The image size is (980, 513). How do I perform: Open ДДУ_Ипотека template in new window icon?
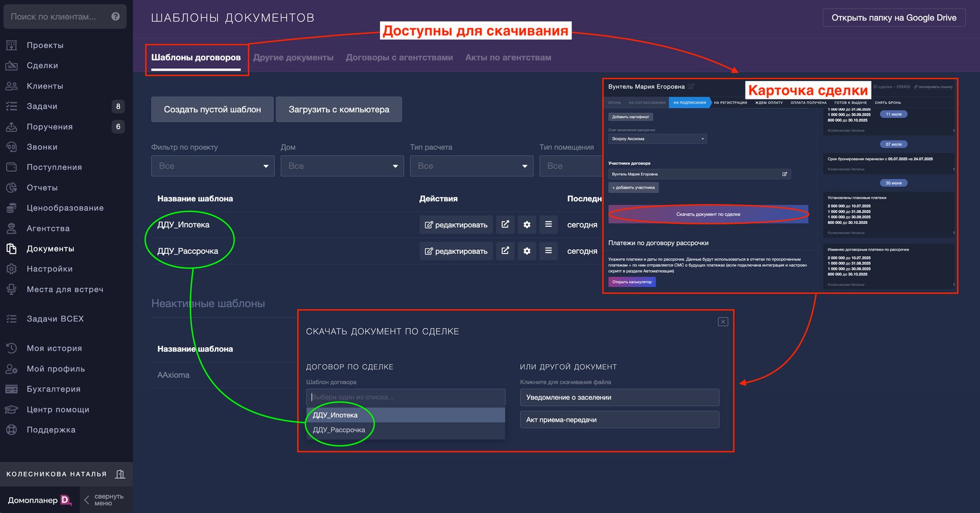[505, 224]
